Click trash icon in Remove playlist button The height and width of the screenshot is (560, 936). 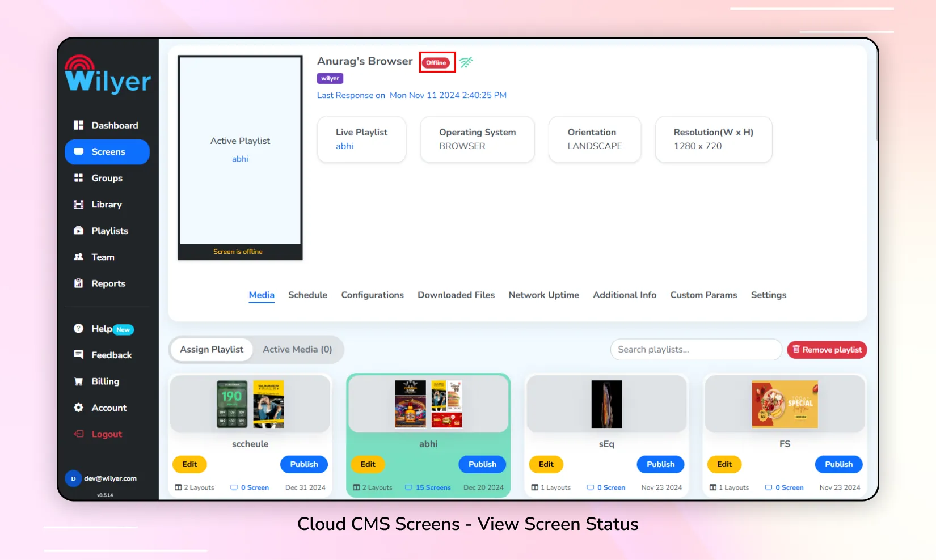[796, 349]
